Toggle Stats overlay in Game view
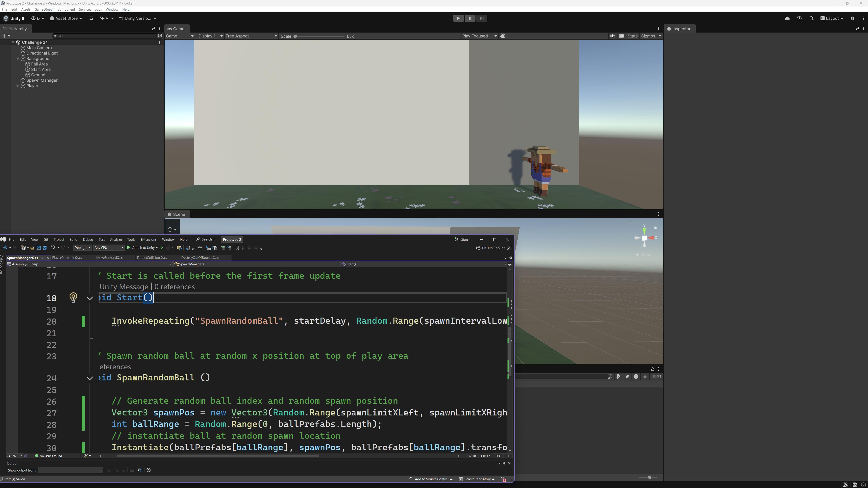Image resolution: width=868 pixels, height=488 pixels. 632,36
